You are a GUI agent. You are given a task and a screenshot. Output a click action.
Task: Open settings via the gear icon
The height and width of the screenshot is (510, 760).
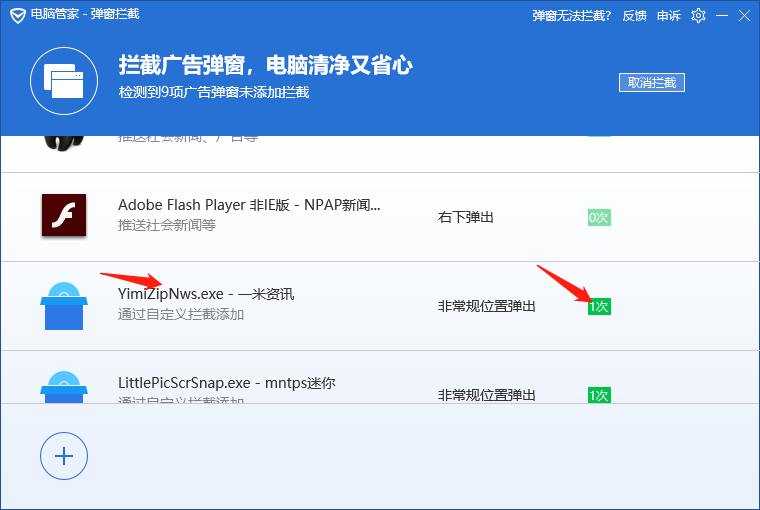(x=698, y=15)
